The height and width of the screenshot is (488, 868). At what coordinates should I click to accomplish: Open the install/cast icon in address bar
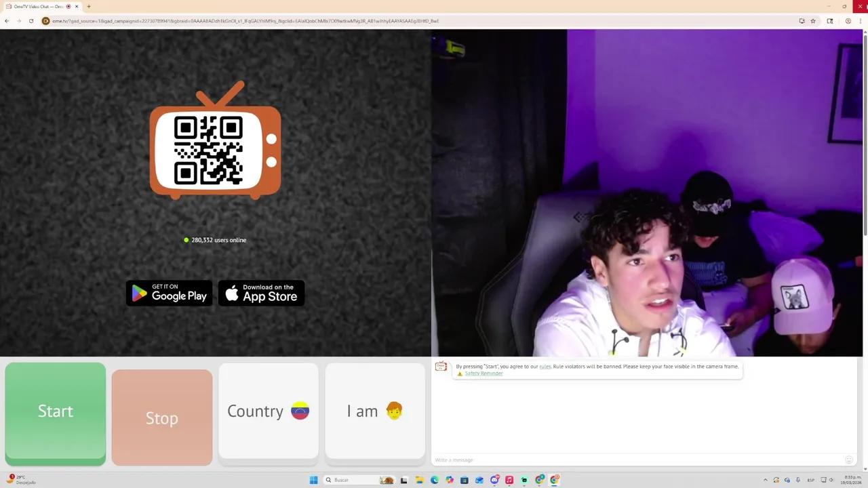pos(802,21)
